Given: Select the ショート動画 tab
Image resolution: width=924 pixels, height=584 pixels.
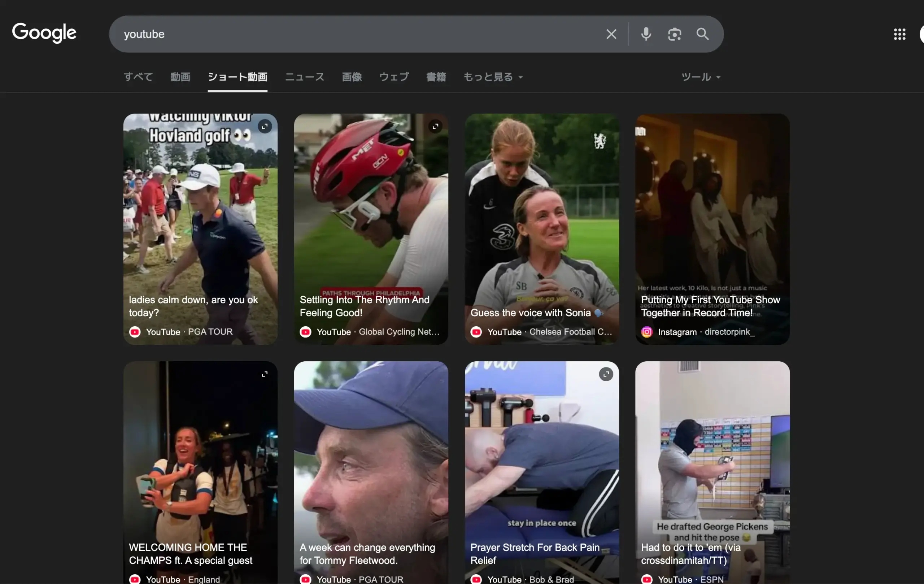Looking at the screenshot, I should click(x=237, y=77).
